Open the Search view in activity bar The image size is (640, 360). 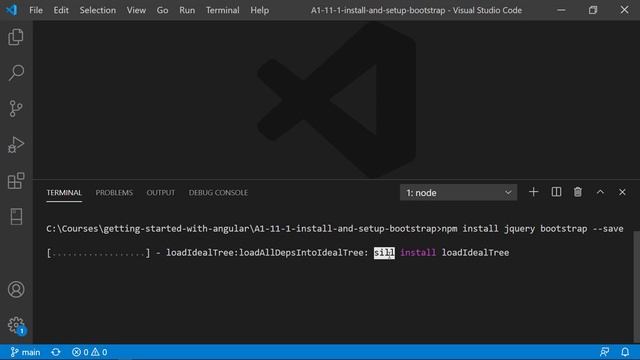pos(16,73)
